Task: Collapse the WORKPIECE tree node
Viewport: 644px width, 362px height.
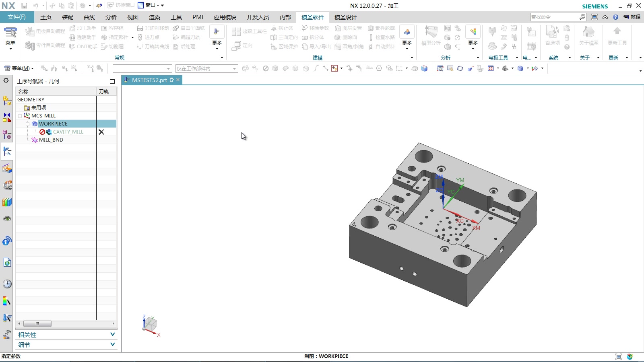Action: [x=27, y=124]
